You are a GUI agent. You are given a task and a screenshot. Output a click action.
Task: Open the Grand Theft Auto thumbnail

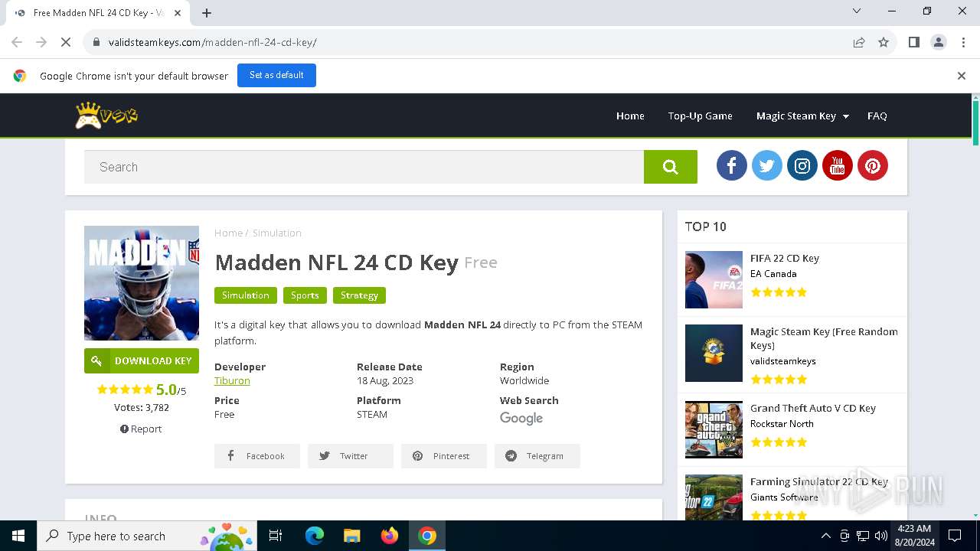point(714,429)
